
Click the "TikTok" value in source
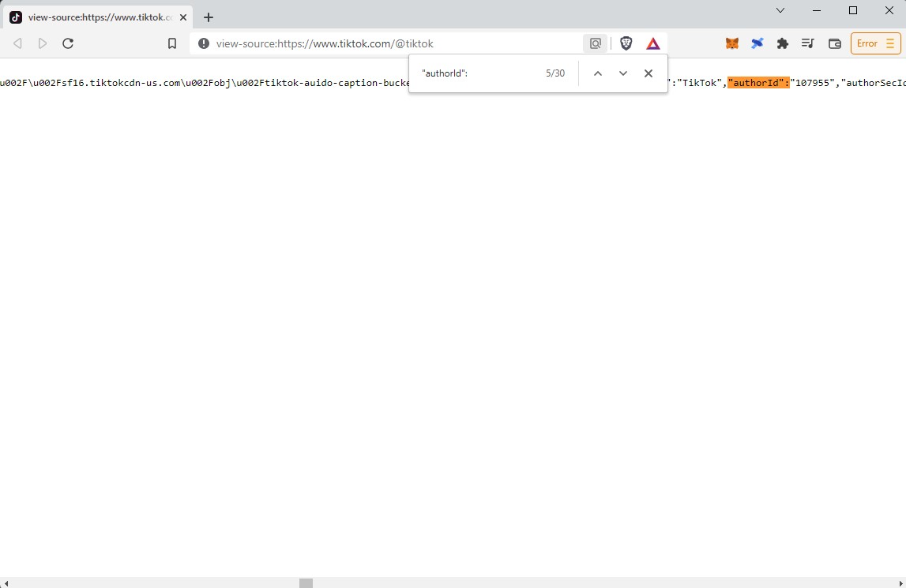pyautogui.click(x=699, y=83)
